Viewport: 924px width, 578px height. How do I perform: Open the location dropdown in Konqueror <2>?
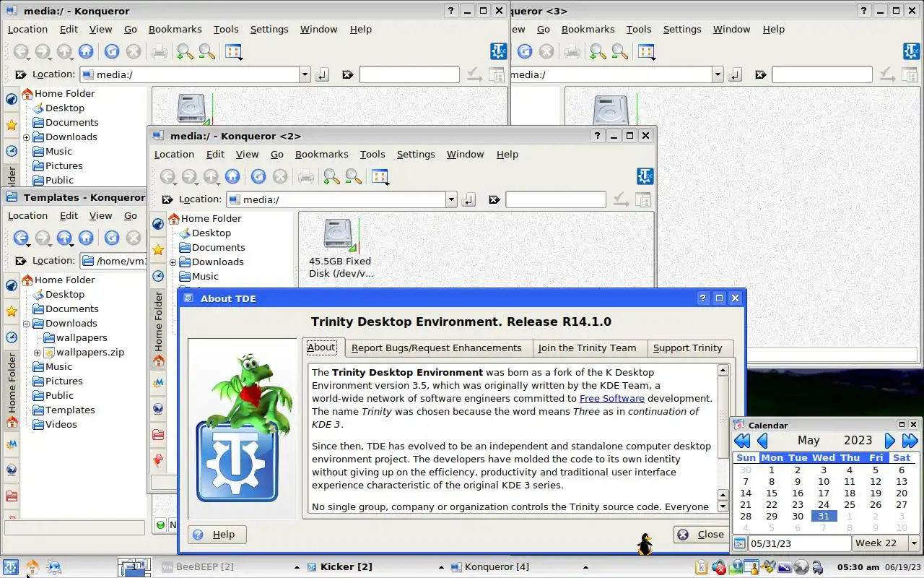(451, 199)
